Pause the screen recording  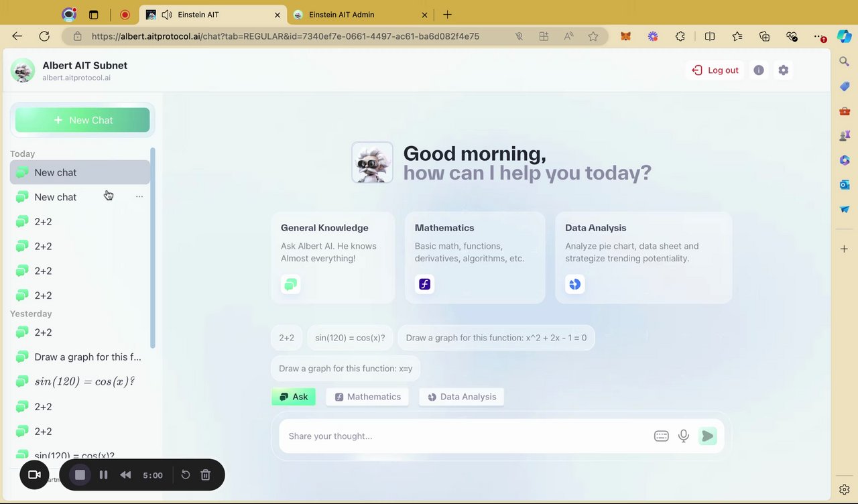coord(103,475)
